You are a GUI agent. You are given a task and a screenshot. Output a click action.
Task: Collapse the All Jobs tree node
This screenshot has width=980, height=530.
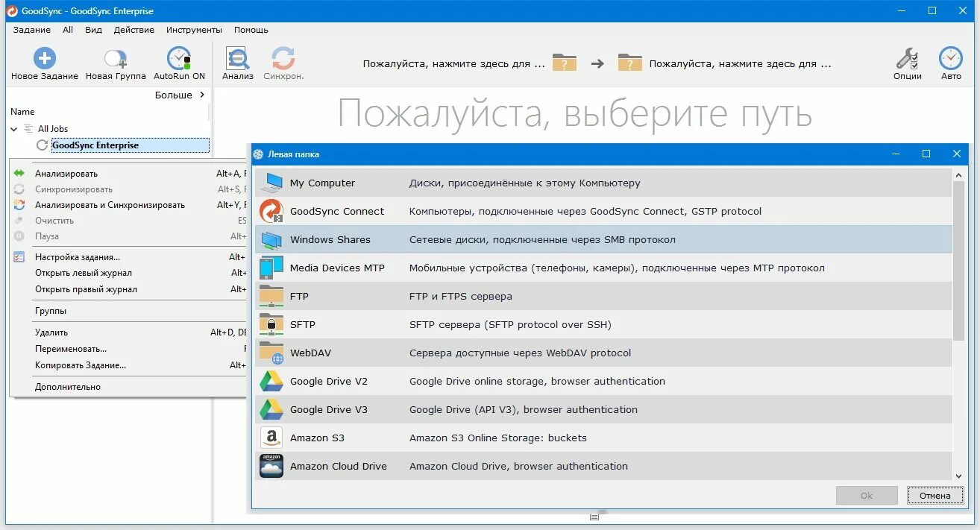(14, 129)
